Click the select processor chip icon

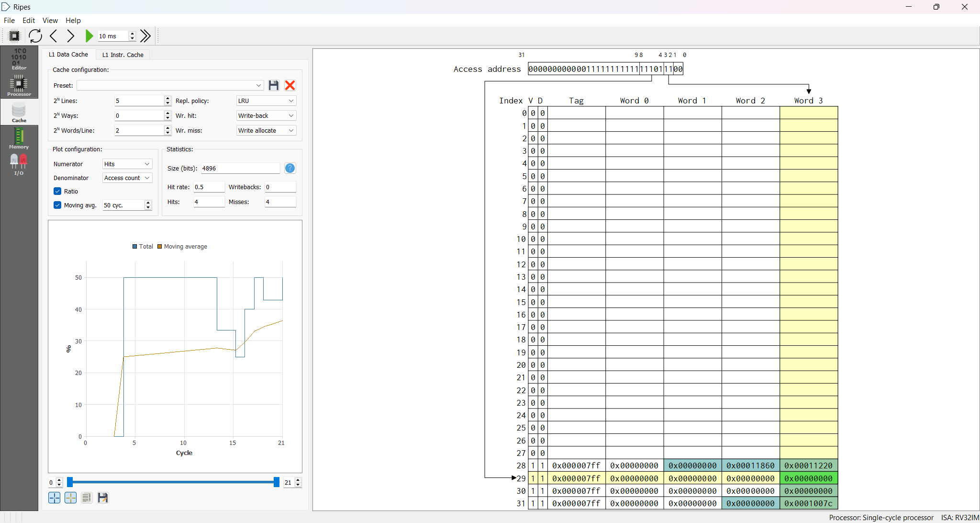point(14,36)
